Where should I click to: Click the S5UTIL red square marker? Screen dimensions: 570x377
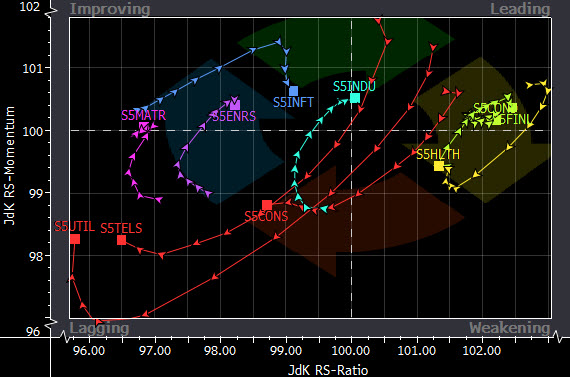pyautogui.click(x=75, y=239)
